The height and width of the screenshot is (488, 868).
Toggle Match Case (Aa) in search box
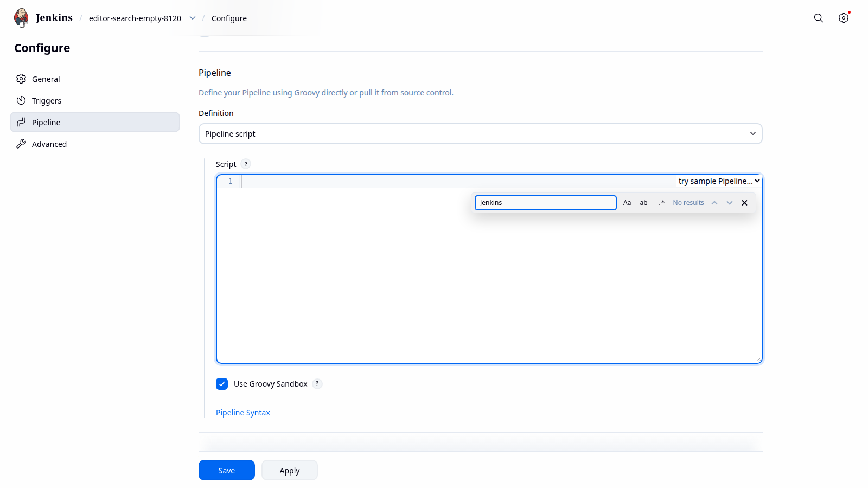[x=627, y=203]
